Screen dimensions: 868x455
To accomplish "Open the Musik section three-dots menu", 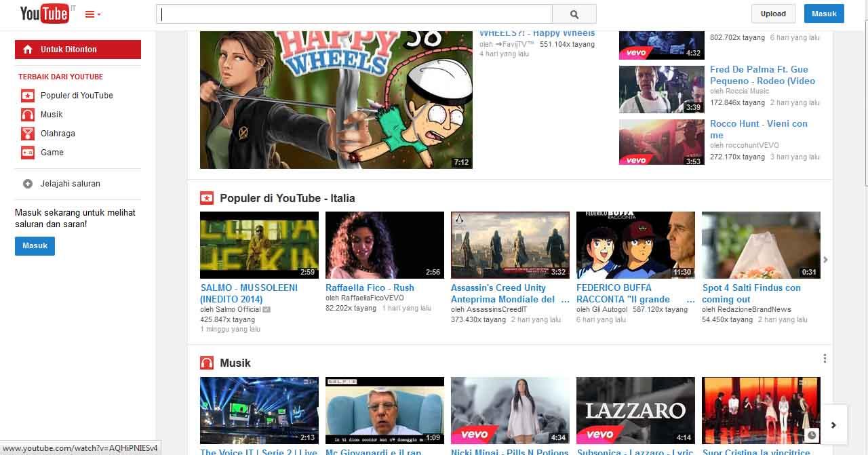I will [825, 359].
